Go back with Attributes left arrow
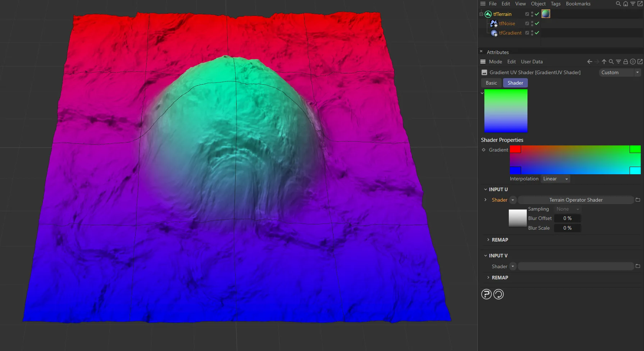Screen dimensions: 644x351 coord(589,62)
